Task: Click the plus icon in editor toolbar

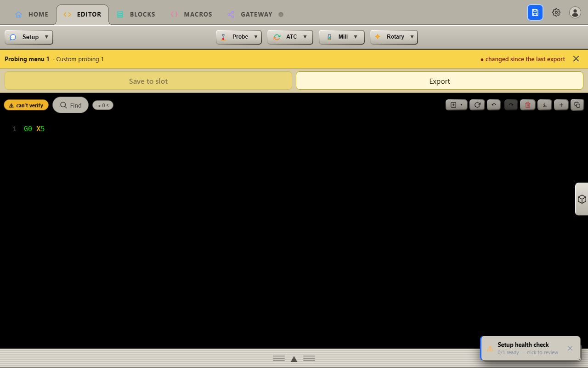Action: (561, 105)
